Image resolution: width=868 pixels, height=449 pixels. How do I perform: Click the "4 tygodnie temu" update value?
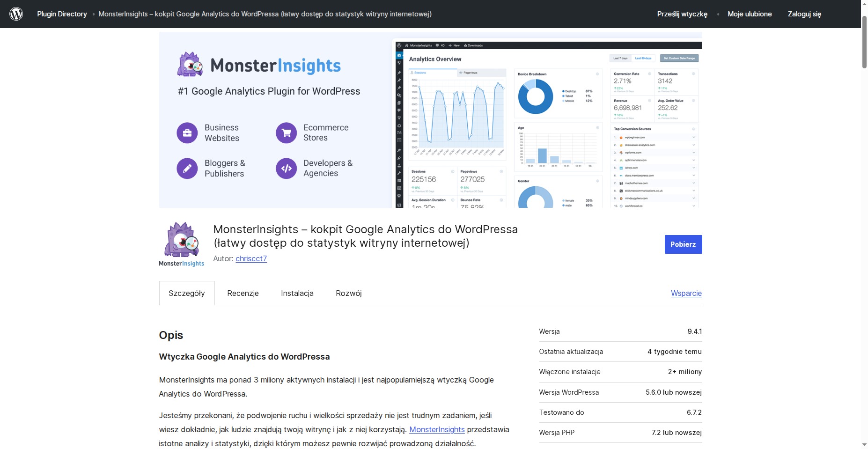click(x=675, y=352)
